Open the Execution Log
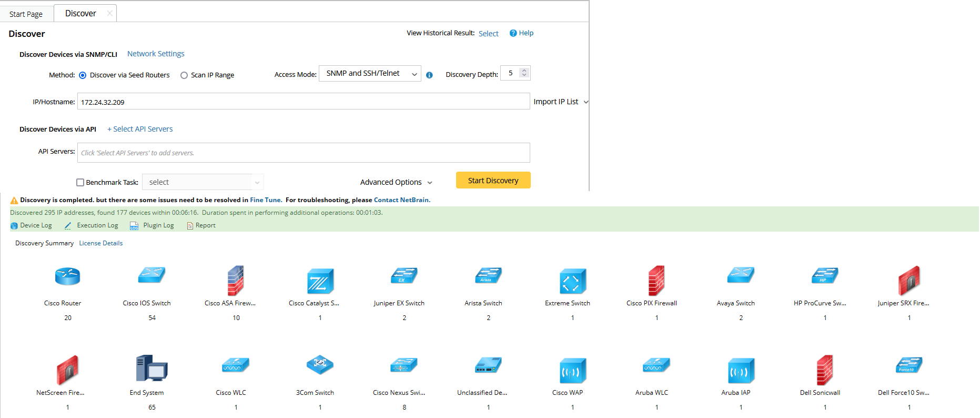This screenshot has height=418, width=980. tap(92, 225)
